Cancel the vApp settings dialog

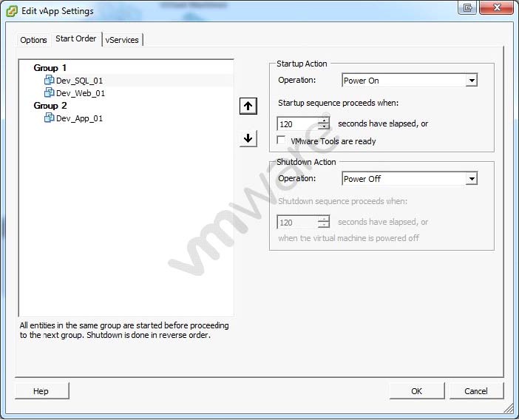pos(476,391)
